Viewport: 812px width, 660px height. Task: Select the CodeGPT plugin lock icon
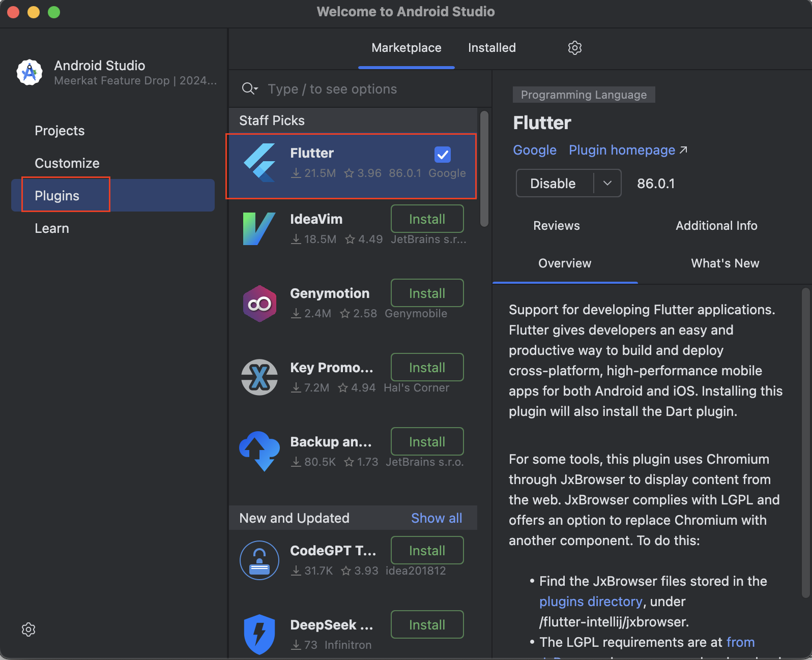(259, 560)
